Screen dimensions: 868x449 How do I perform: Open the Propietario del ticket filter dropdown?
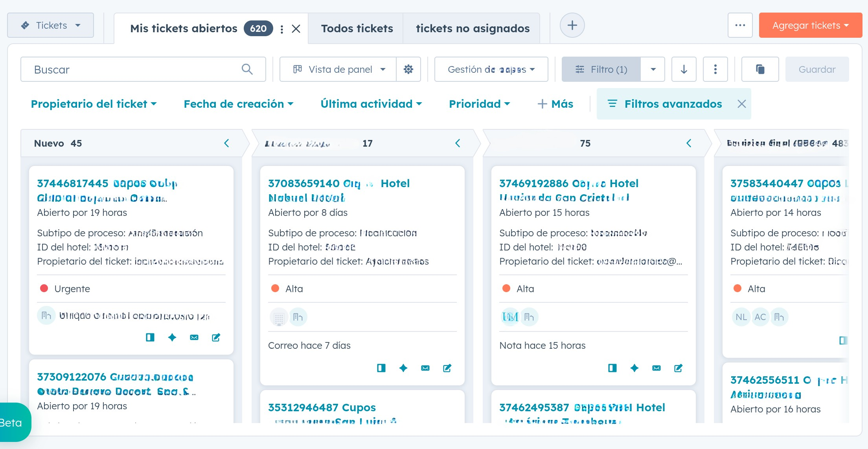coord(94,104)
